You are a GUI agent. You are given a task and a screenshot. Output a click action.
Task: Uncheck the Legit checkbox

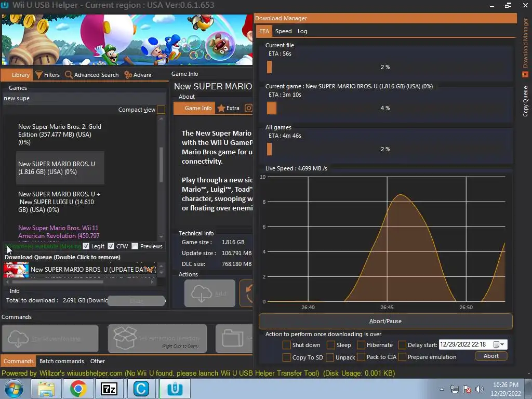coord(86,246)
